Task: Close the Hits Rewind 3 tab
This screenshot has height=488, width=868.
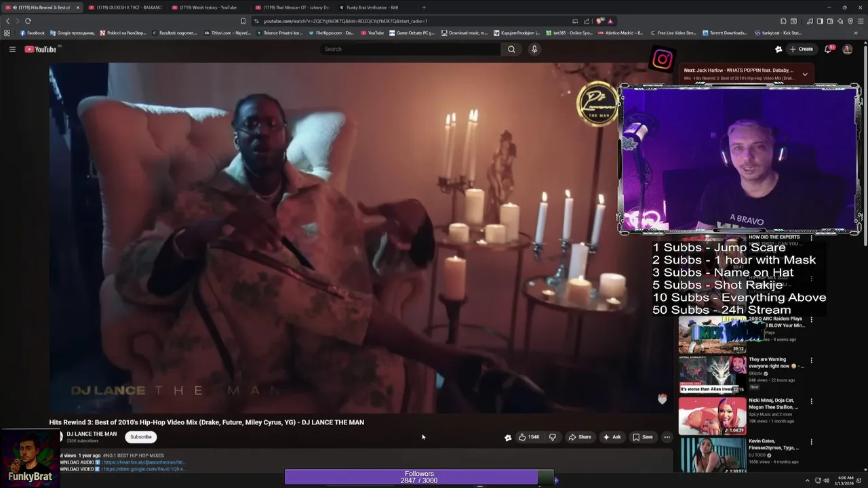Action: [x=77, y=7]
